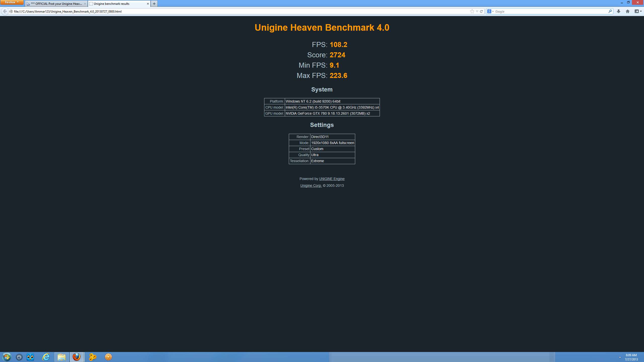This screenshot has width=644, height=362.
Task: Click the 1920x1080 8xAA fullscreen cell
Action: coord(332,143)
